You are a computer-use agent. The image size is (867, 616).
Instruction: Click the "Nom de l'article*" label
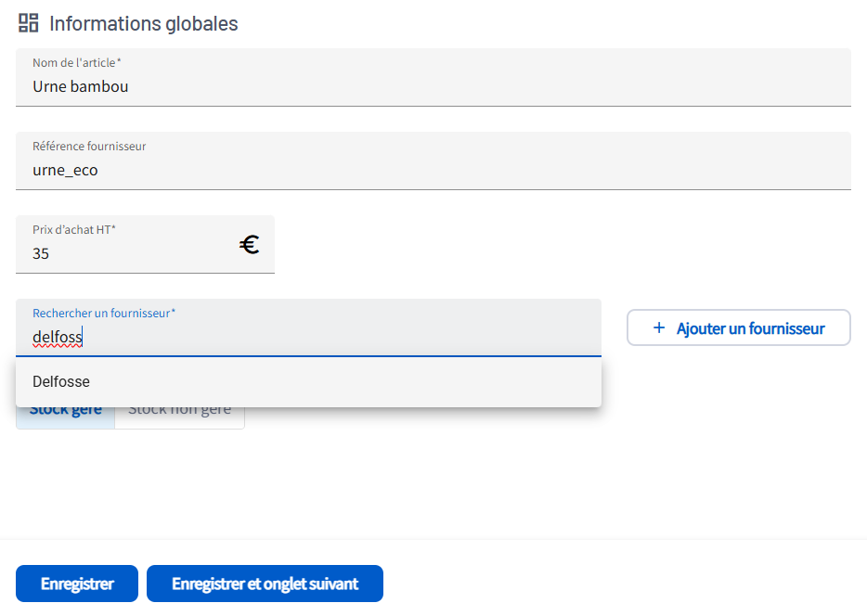click(77, 62)
